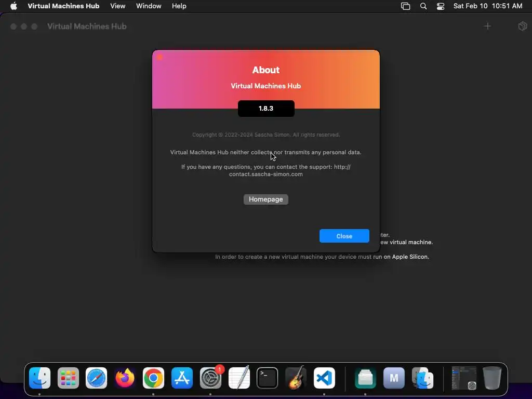Open Launchpad from the Dock
The width and height of the screenshot is (532, 399).
tap(68, 378)
